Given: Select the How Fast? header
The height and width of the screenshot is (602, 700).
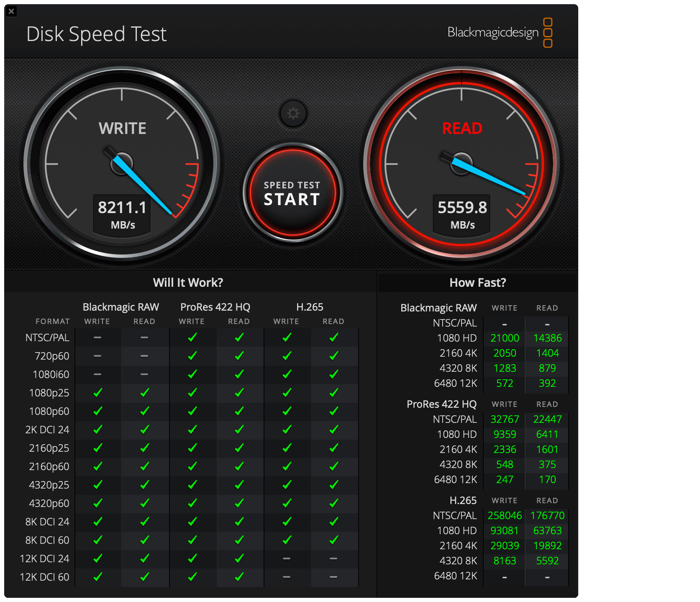Looking at the screenshot, I should pos(478,283).
